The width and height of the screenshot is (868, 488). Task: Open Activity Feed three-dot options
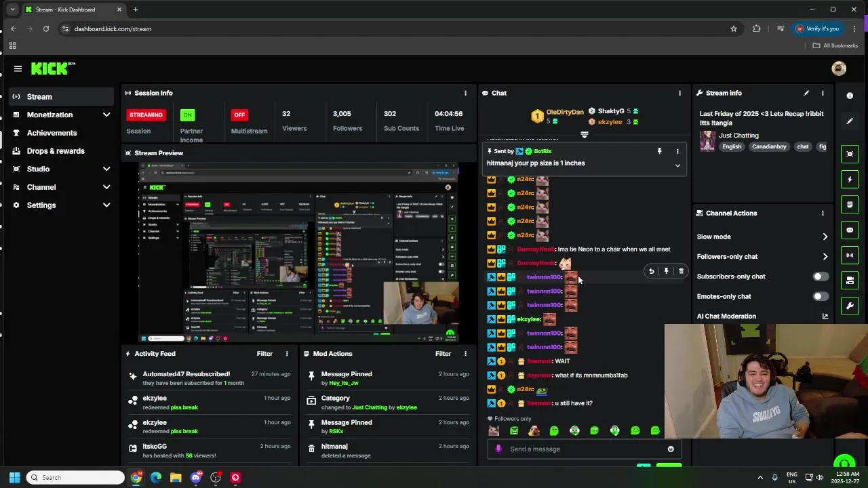[287, 354]
